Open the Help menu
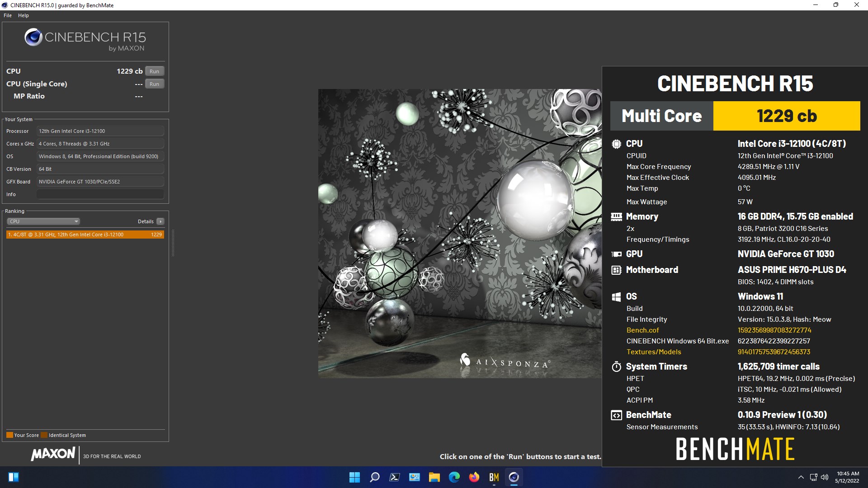This screenshot has width=868, height=488. 24,15
